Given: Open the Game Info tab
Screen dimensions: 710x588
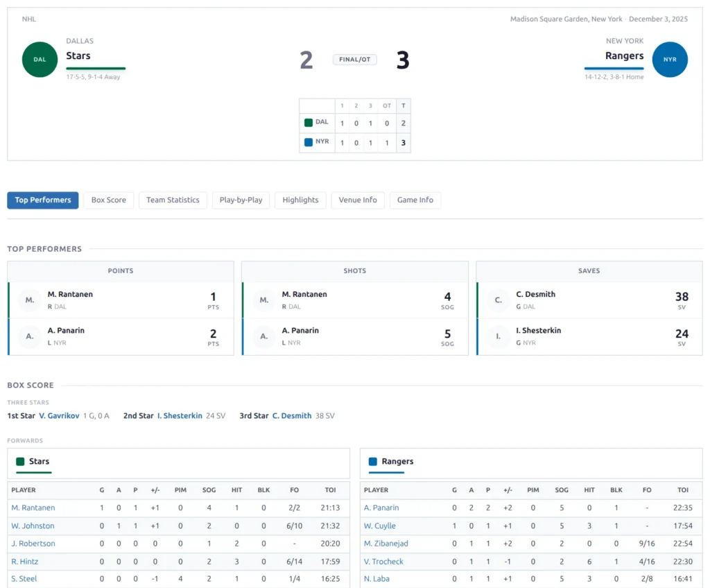Looking at the screenshot, I should click(415, 200).
